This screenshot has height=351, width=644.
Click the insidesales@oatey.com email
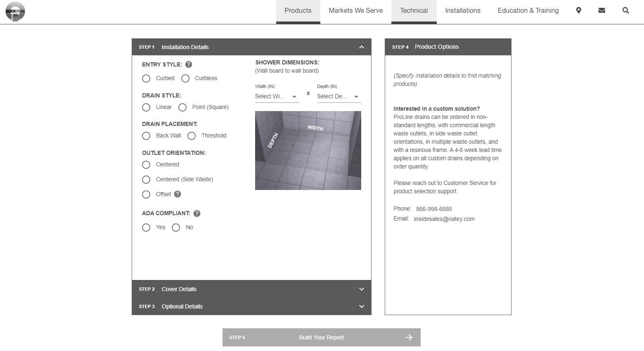444,219
